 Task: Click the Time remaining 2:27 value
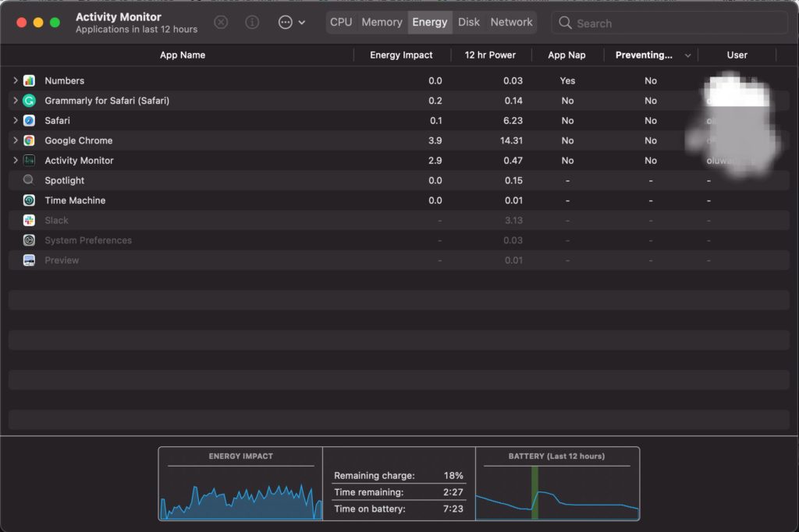[453, 491]
